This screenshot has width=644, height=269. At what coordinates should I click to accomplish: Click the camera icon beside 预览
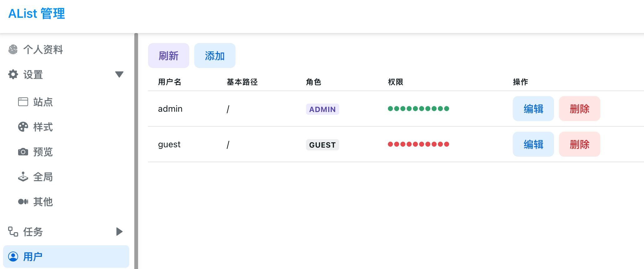(x=23, y=152)
